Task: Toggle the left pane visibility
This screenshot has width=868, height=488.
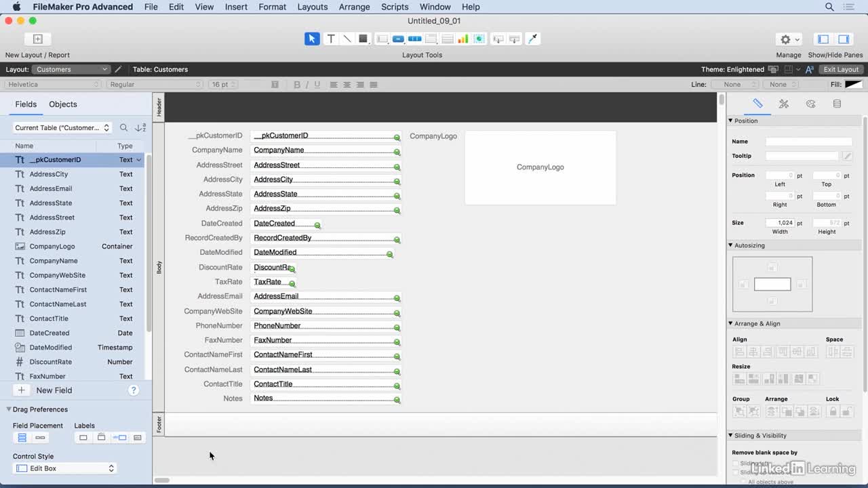Action: [x=823, y=39]
